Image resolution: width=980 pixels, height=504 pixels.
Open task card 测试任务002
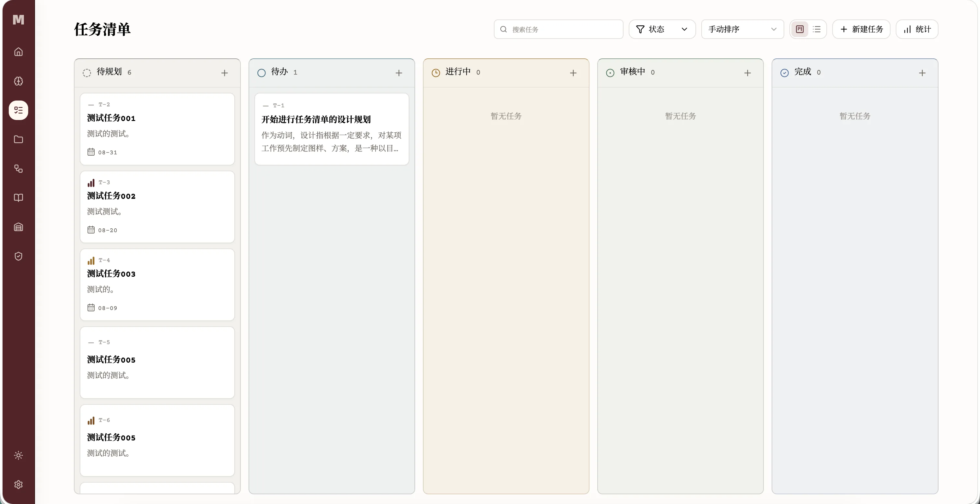click(157, 207)
